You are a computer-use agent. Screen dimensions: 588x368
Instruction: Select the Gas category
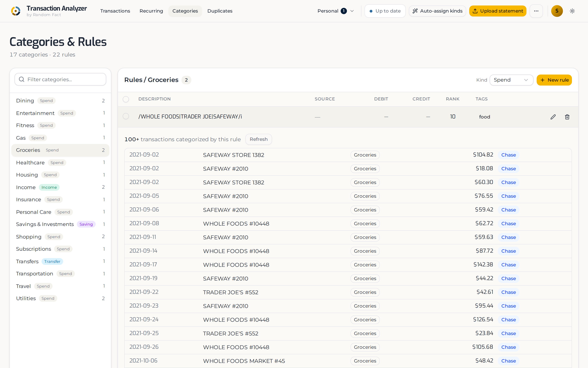point(60,138)
